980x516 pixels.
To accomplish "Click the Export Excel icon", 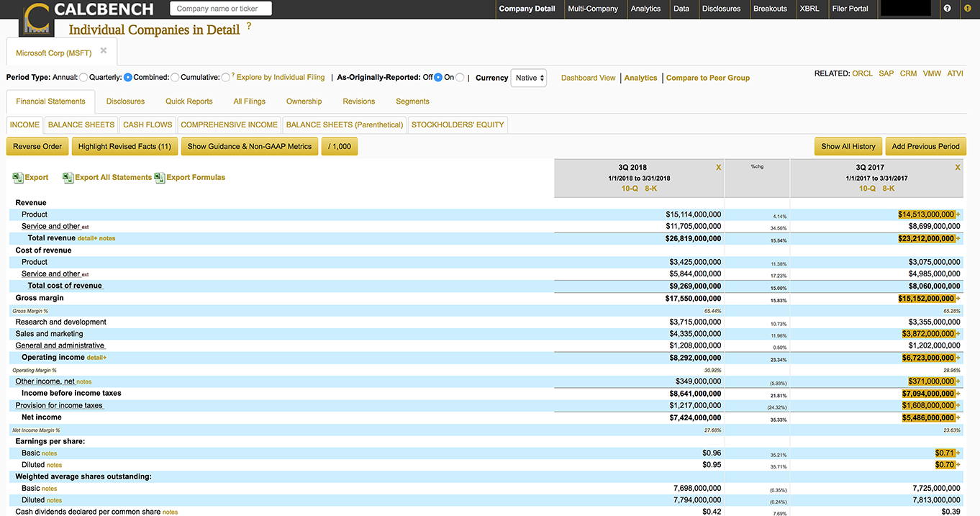I will [x=18, y=178].
